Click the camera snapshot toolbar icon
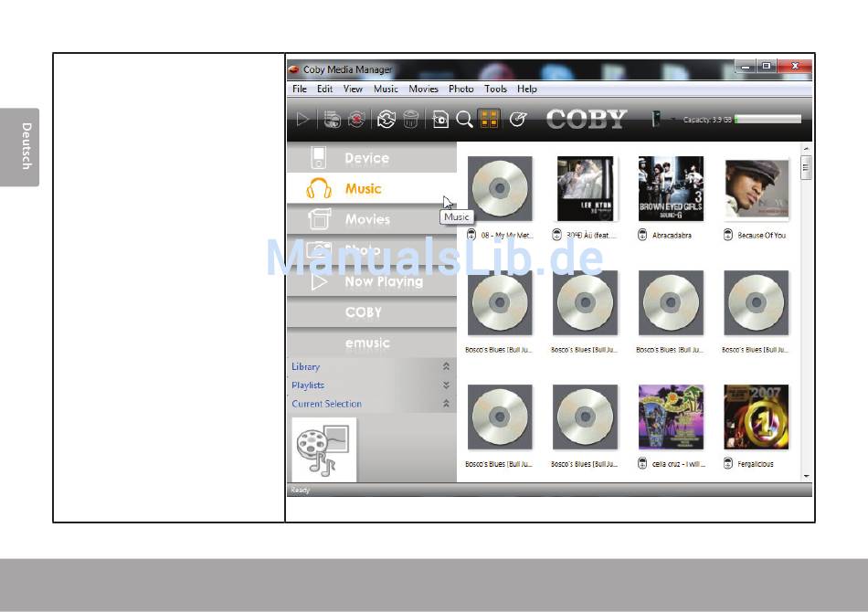 (x=440, y=119)
